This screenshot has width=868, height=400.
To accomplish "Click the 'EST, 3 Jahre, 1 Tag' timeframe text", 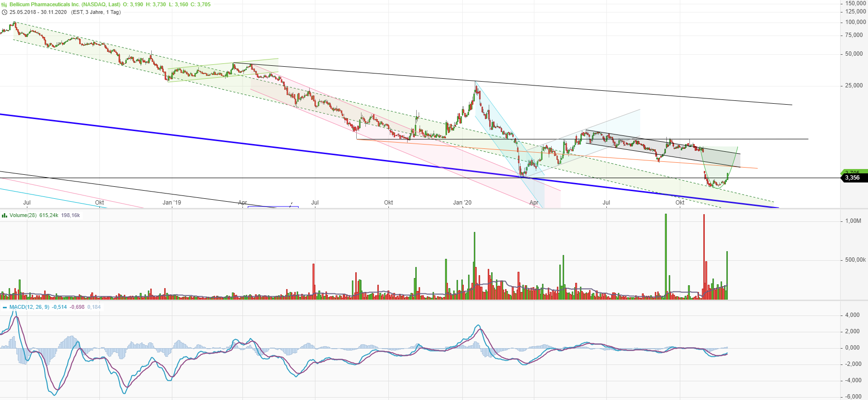I will tap(96, 12).
